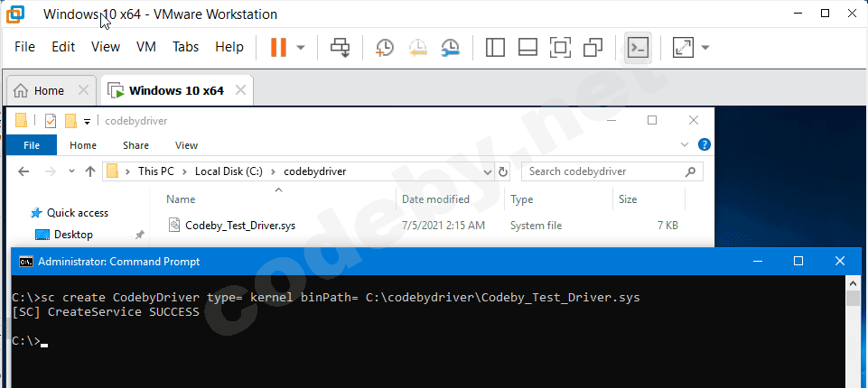Revert the virtual machine to its snapshot
Viewport: 868px width, 388px height.
click(418, 48)
